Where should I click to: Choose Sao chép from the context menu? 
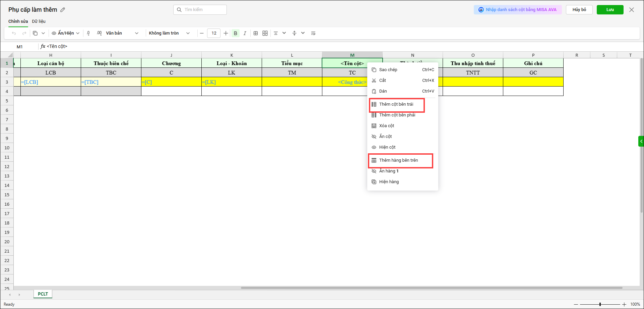(x=403, y=70)
